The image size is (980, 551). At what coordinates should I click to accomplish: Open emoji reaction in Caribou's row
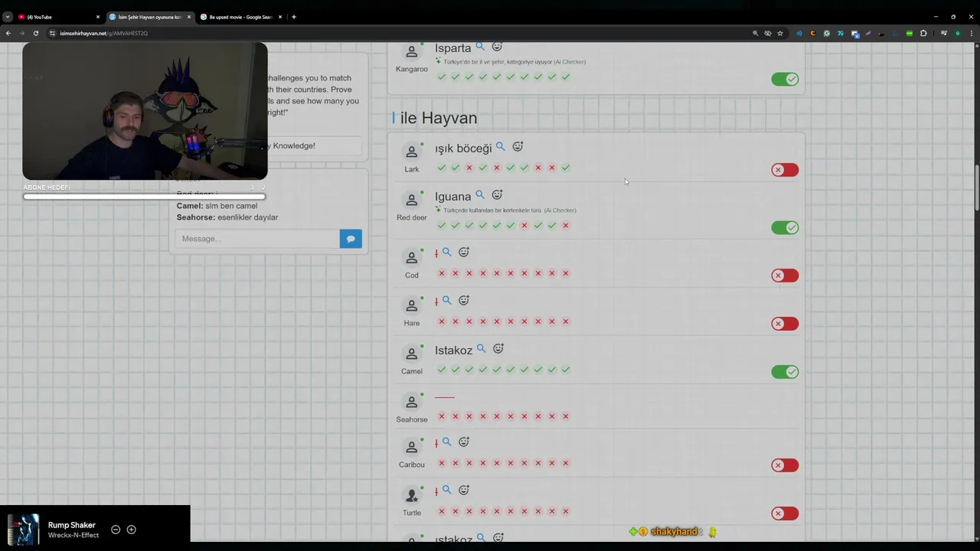coord(463,442)
